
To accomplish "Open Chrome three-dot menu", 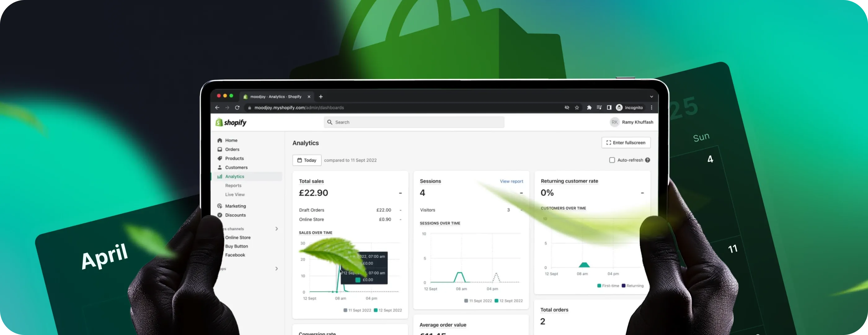I will point(651,108).
